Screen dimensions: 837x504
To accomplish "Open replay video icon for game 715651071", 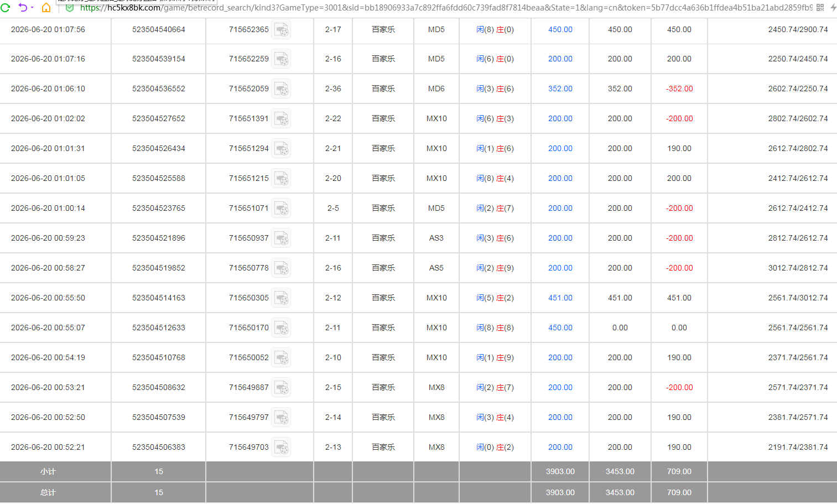I will tap(282, 208).
